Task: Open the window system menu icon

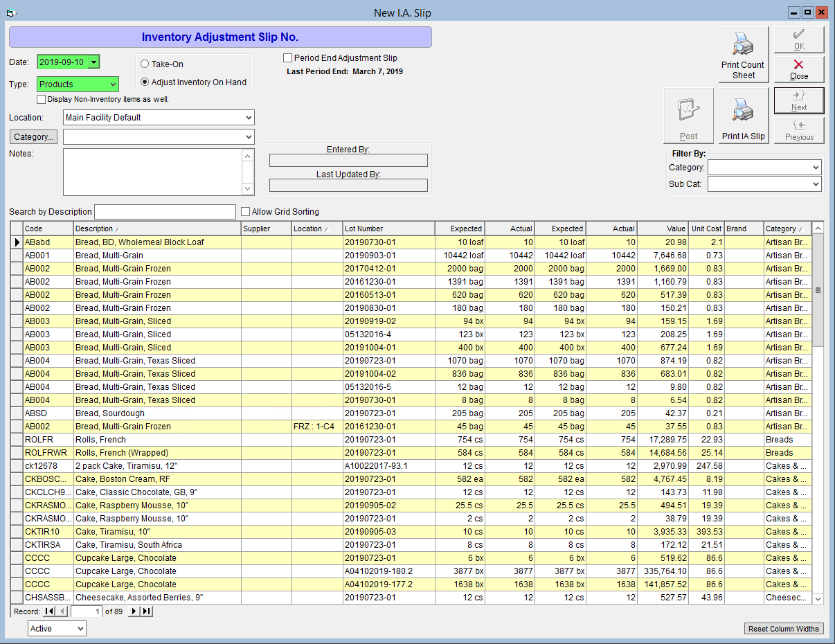Action: [x=10, y=12]
